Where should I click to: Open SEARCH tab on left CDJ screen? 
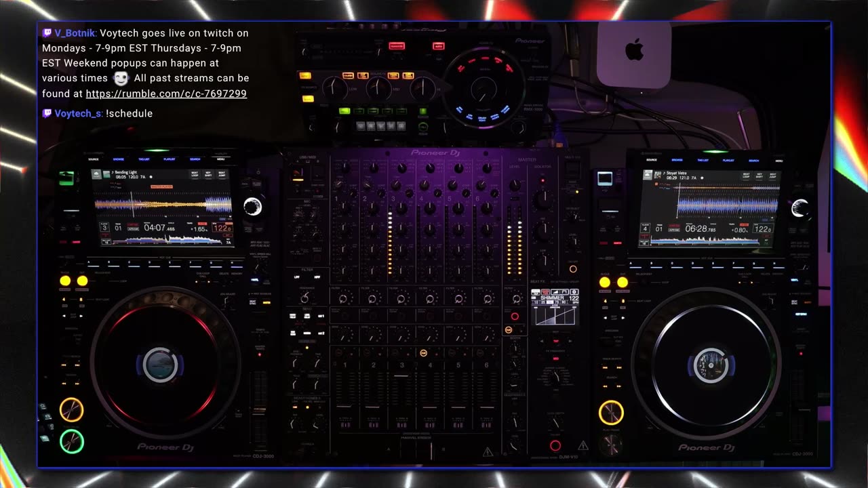point(195,159)
